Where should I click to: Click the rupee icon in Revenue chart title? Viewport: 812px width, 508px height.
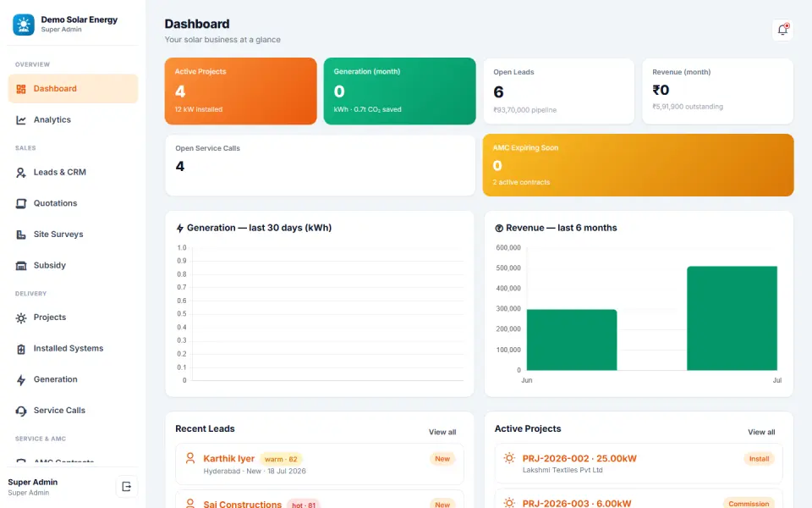[x=499, y=228]
